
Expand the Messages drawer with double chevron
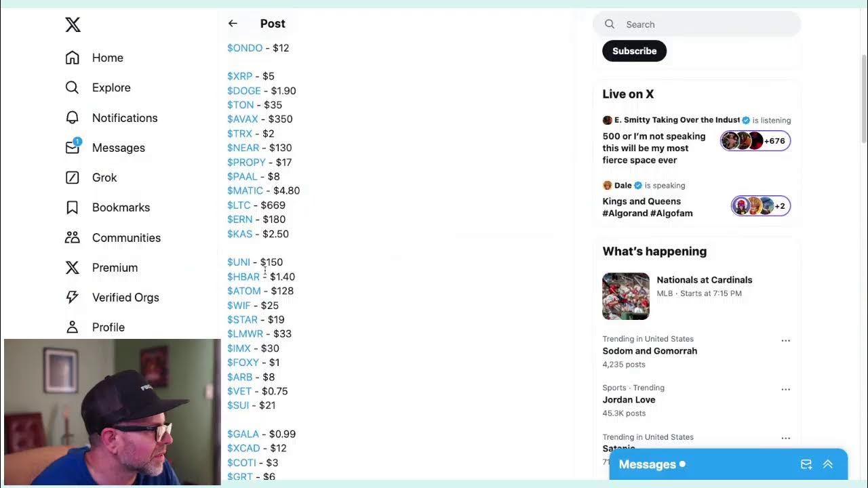click(x=827, y=464)
